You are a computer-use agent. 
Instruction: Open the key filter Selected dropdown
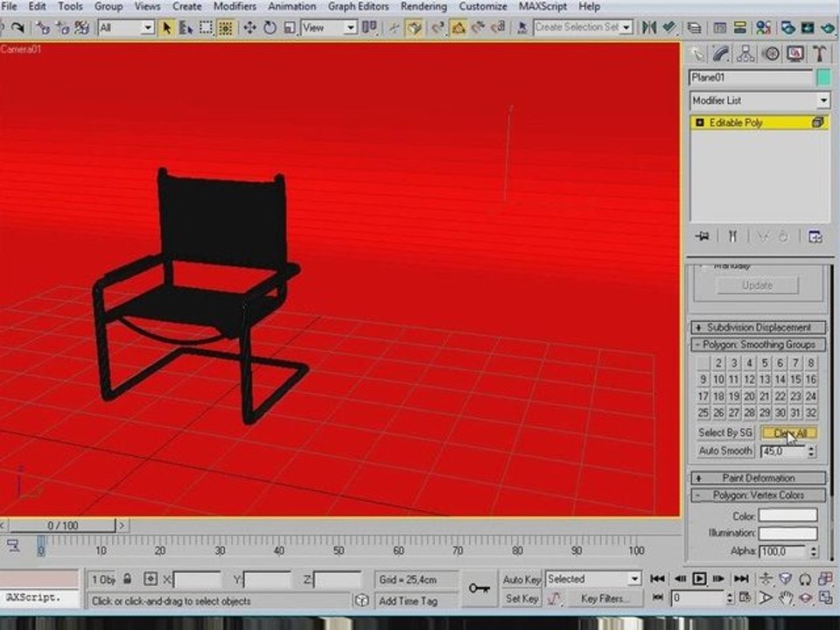tap(593, 579)
